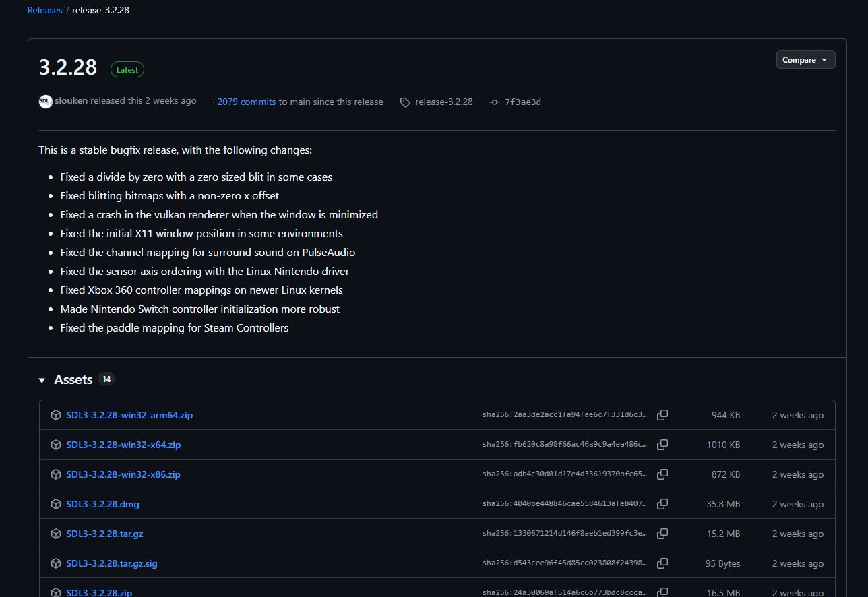
Task: Click 'Fixed blitting bitmaps' bullet text
Action: (169, 195)
